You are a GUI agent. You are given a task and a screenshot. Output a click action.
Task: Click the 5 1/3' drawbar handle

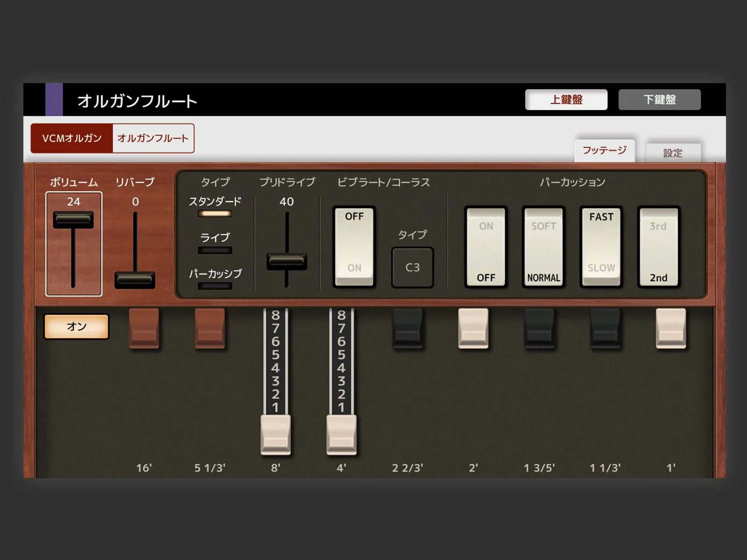[210, 328]
